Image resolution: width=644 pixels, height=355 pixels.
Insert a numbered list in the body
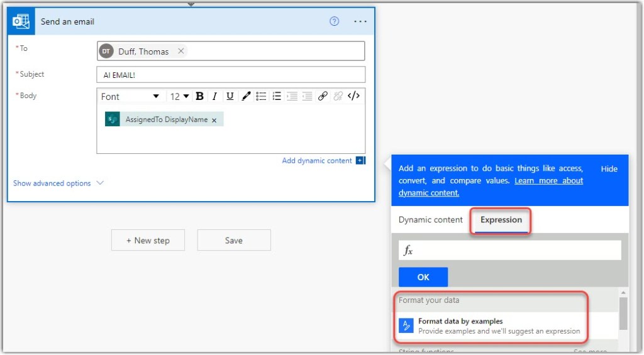tap(276, 96)
